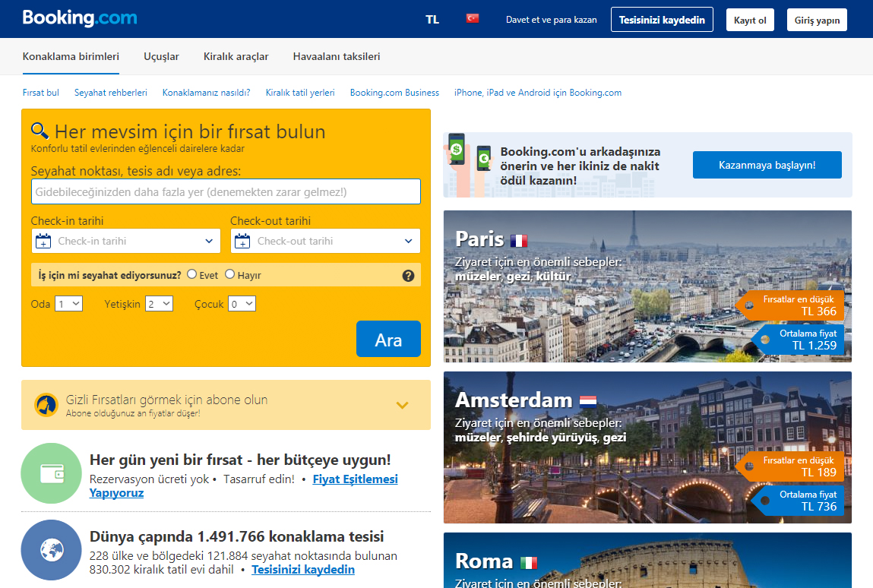Click the Kayıt ol button
Viewport: 873px width, 588px height.
coord(750,20)
